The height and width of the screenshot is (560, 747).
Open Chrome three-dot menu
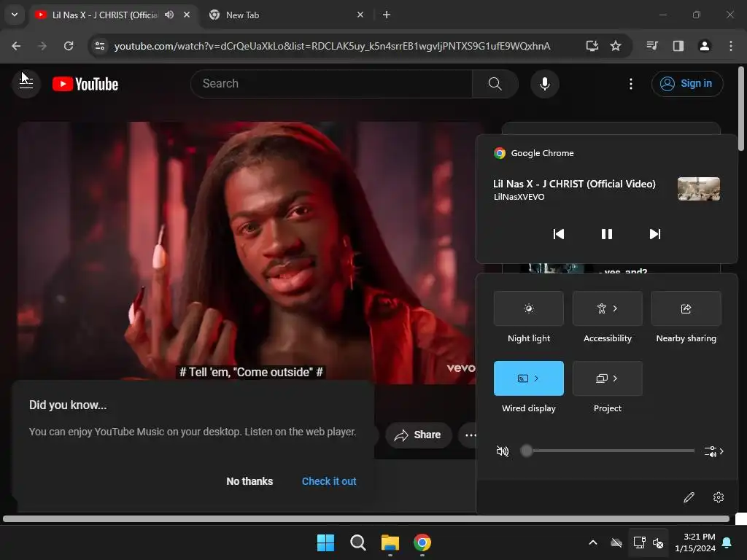[x=731, y=46]
